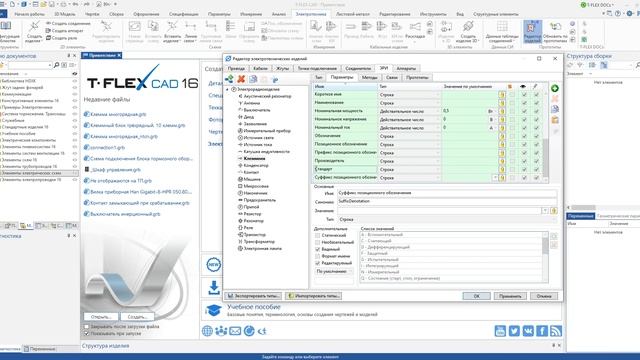This screenshot has height=360, width=640.
Task: Open the Листовой металл ribbon tab
Action: point(353,14)
